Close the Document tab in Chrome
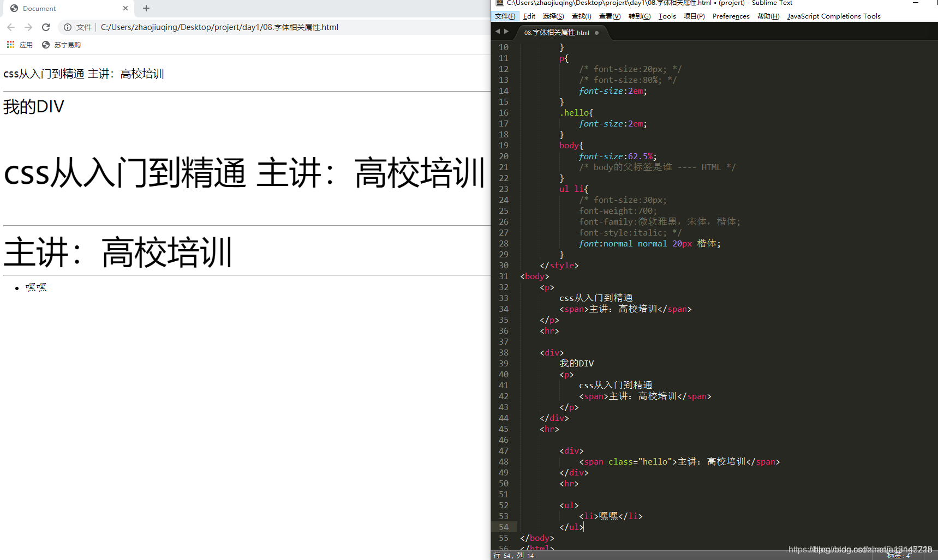The image size is (938, 560). coord(126,8)
